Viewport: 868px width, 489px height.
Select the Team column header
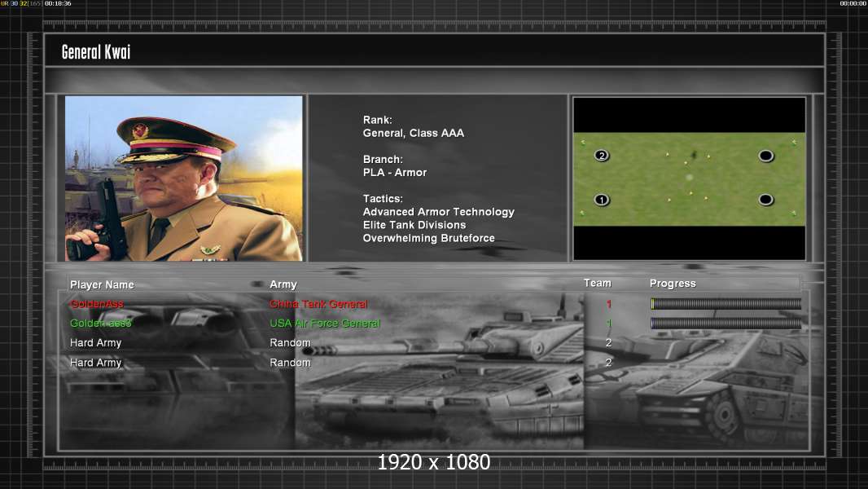pos(598,283)
